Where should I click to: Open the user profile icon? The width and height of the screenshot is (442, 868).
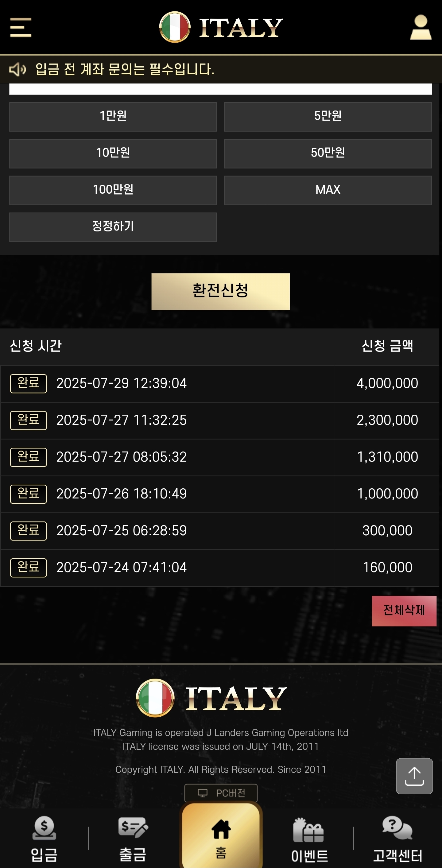point(421,27)
